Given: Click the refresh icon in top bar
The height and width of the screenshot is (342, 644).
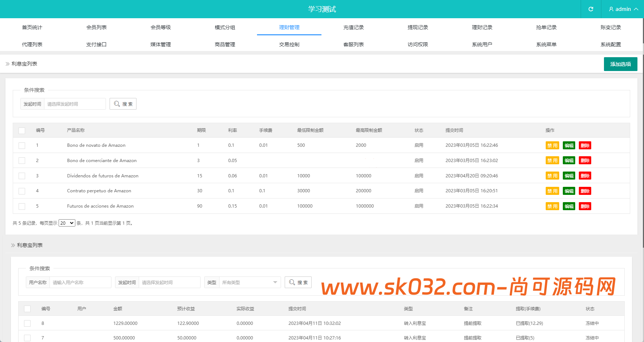Looking at the screenshot, I should [x=591, y=9].
